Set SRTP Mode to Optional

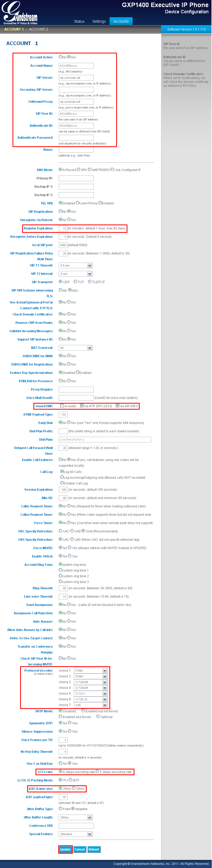[x=98, y=717]
